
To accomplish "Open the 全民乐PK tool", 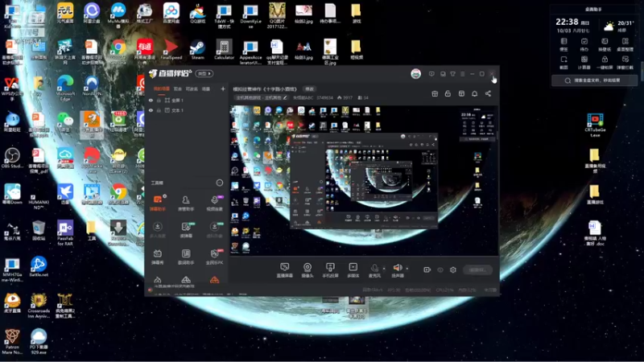I will (x=214, y=257).
